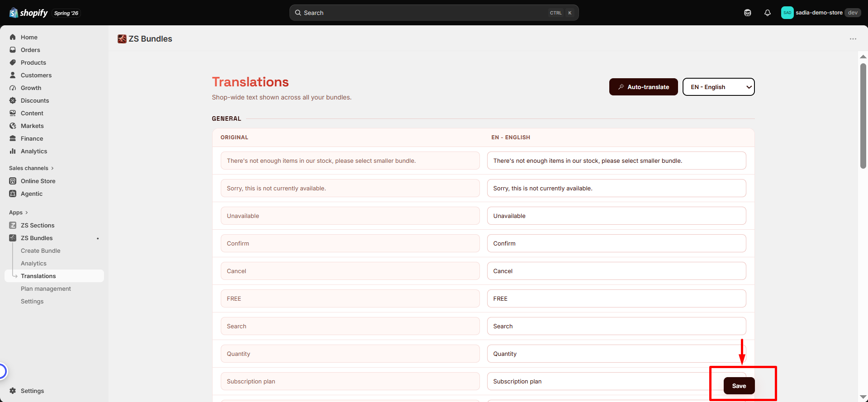Click the Analytics bar chart icon
This screenshot has height=402, width=868.
tap(13, 151)
